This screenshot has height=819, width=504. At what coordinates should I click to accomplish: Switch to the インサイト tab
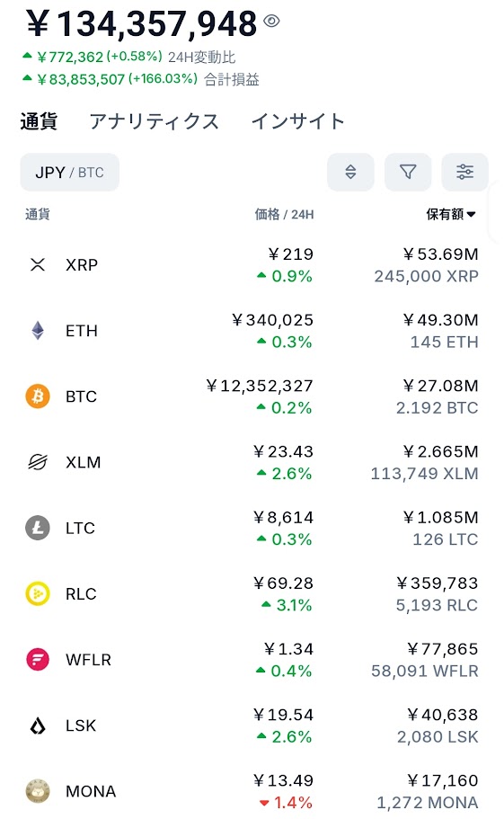298,121
